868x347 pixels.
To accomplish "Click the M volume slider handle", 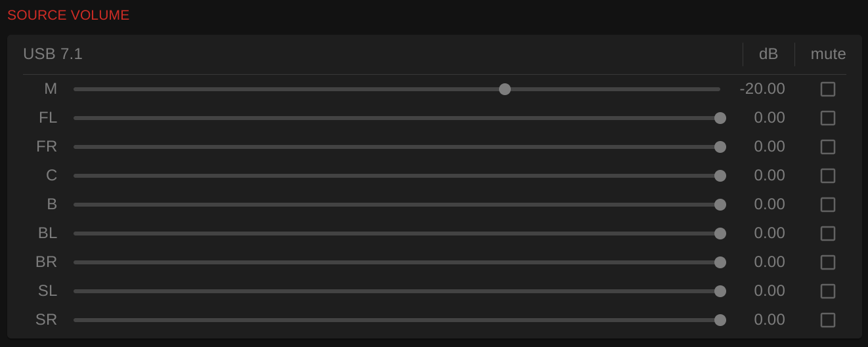I will point(505,89).
